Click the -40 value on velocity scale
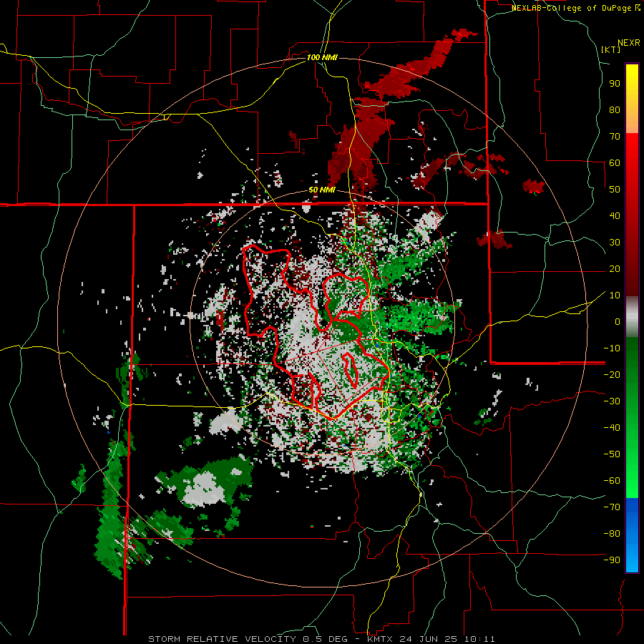The width and height of the screenshot is (644, 644). tap(612, 428)
